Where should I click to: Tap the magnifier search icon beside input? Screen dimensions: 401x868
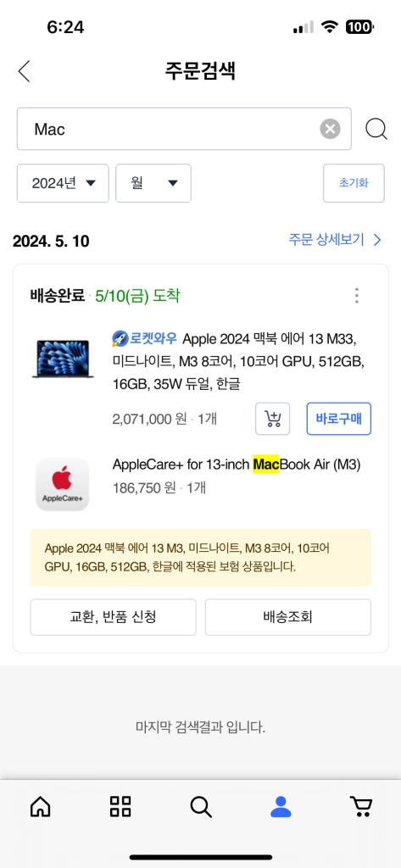[376, 130]
